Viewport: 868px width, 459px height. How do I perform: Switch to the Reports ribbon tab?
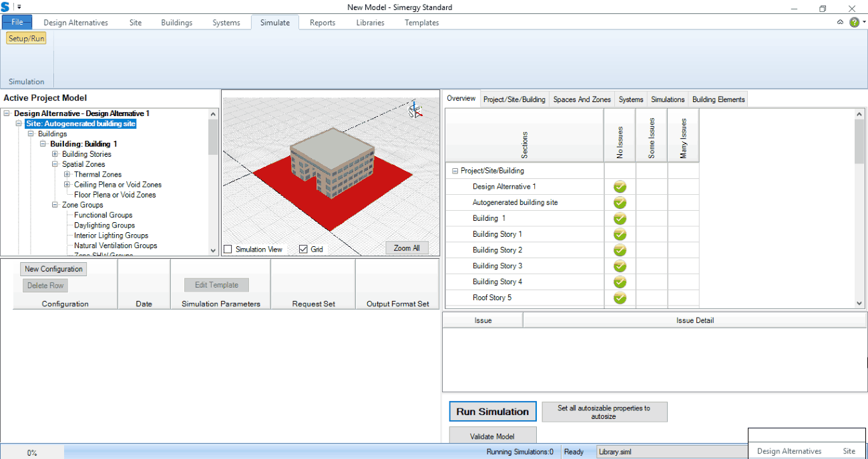pyautogui.click(x=322, y=23)
